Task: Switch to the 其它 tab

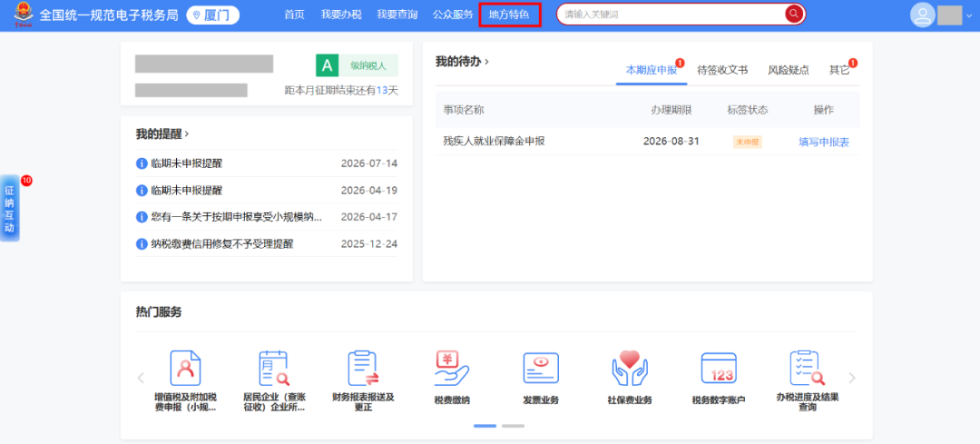Action: point(839,70)
